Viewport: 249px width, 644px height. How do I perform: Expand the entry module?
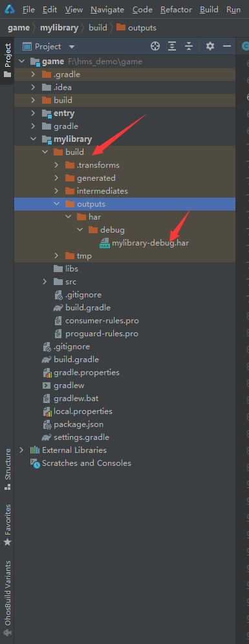[x=33, y=113]
